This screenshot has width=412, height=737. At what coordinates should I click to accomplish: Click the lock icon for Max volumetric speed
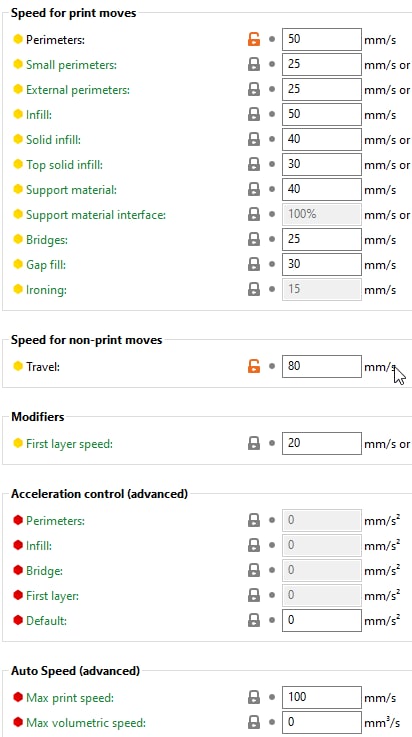coord(254,722)
